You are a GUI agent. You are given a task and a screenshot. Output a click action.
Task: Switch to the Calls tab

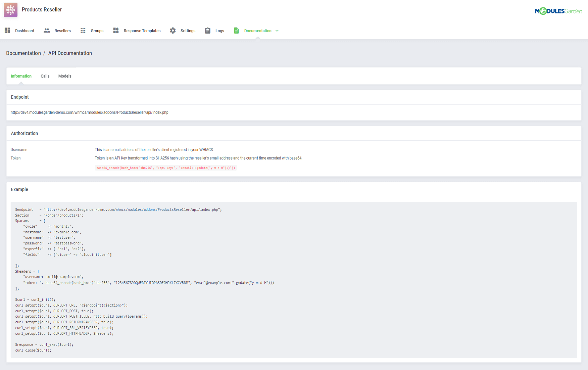click(45, 76)
